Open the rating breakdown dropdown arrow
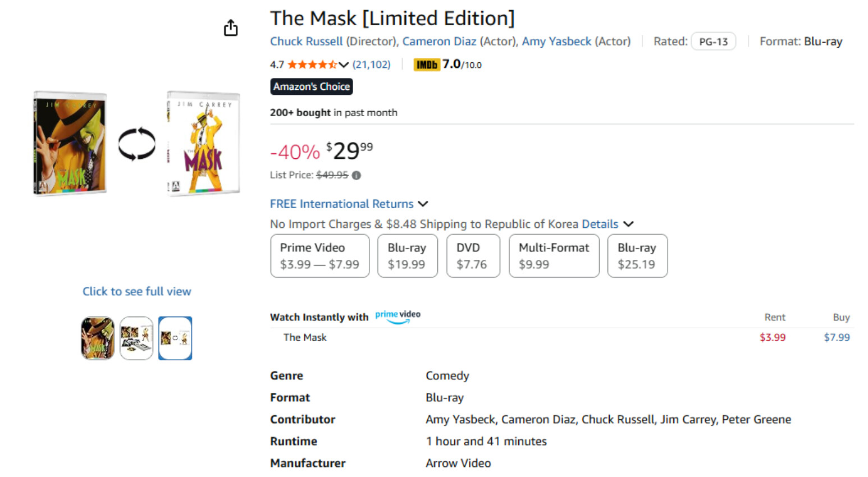The height and width of the screenshot is (477, 868). [x=344, y=65]
